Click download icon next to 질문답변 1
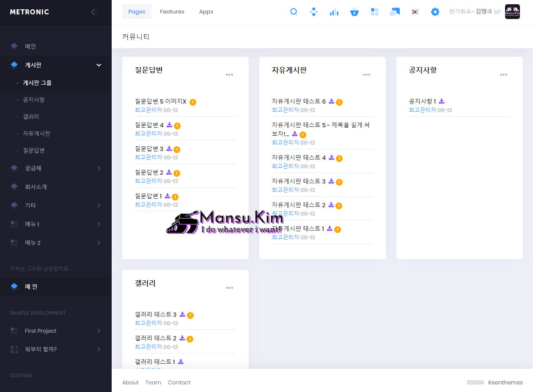This screenshot has height=392, width=533. 168,196
